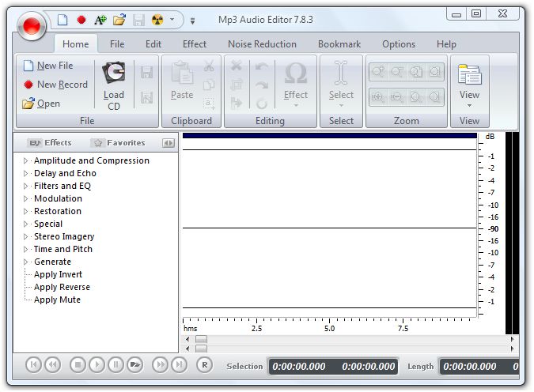Open the Noise Reduction ribbon tab
534x392 pixels.
(262, 44)
